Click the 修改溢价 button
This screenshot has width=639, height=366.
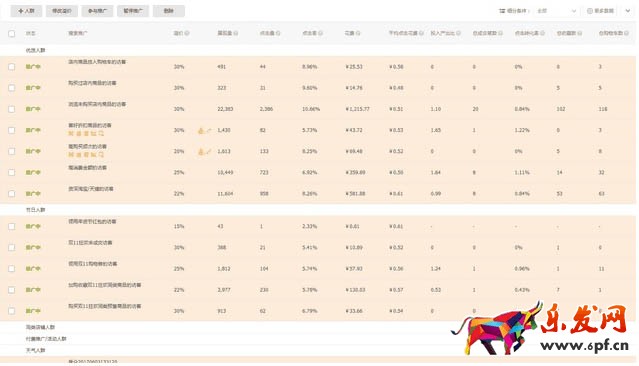[x=62, y=11]
